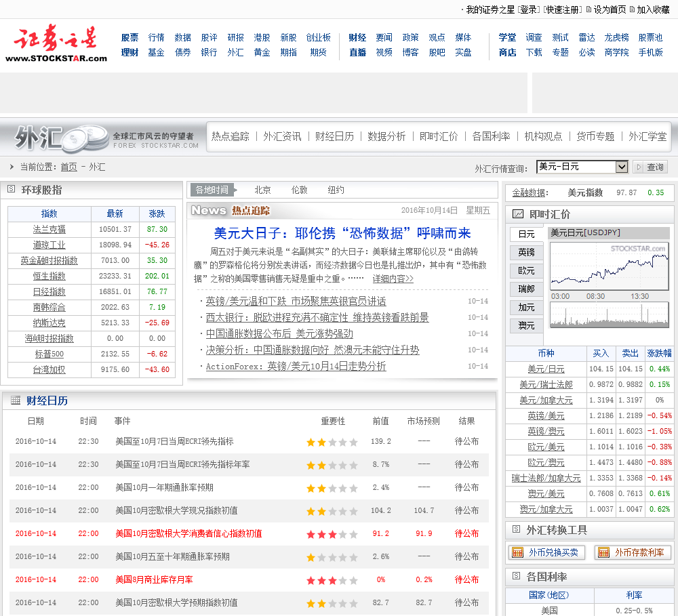The height and width of the screenshot is (616, 678).
Task: Open 财经日历 in the forex navigation bar
Action: pos(334,136)
